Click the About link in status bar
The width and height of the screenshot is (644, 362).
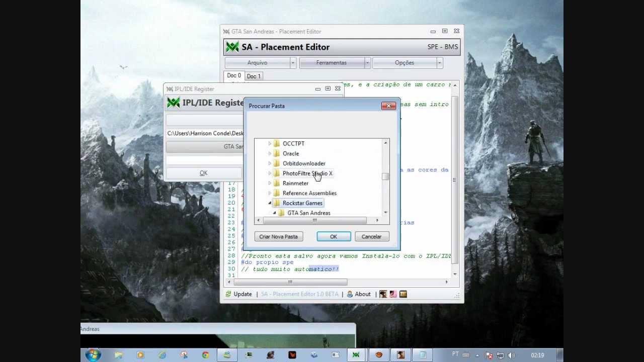point(363,294)
